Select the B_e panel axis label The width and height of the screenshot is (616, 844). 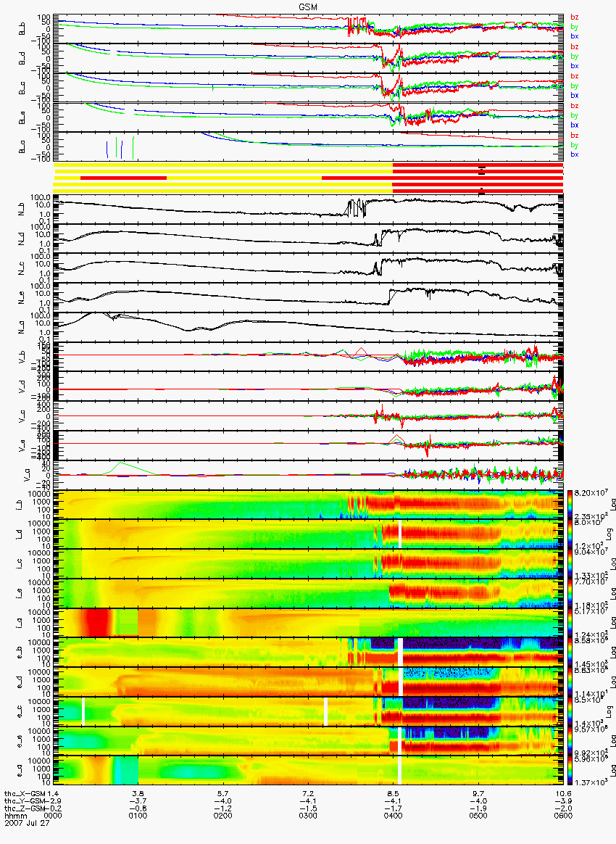tap(22, 117)
